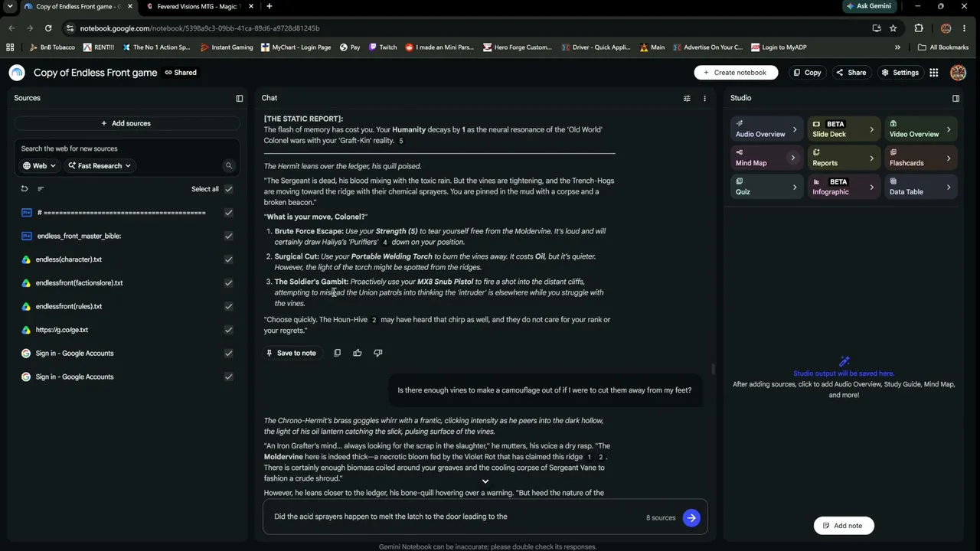Open the All Bookmarks folder

click(x=943, y=47)
